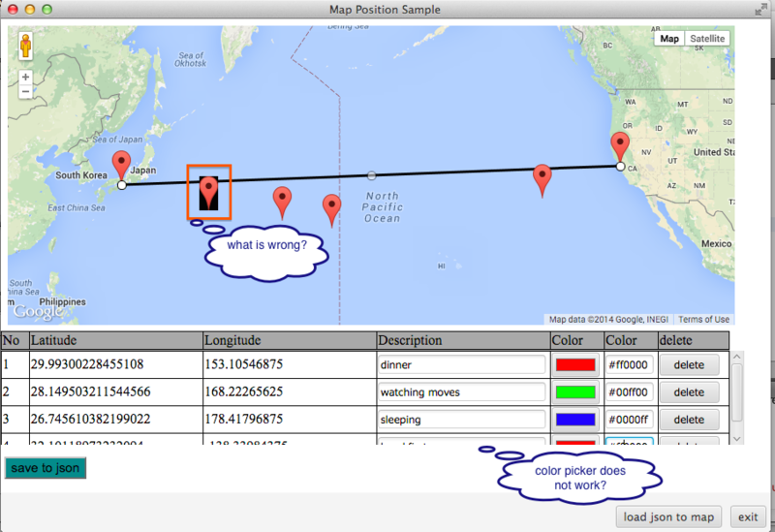This screenshot has width=775, height=532.
Task: Open the green color swatch for watching moves
Action: coord(575,392)
